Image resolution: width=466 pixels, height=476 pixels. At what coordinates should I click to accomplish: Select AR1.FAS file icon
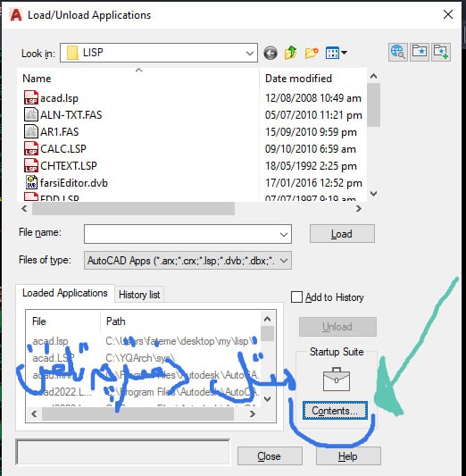(x=31, y=132)
